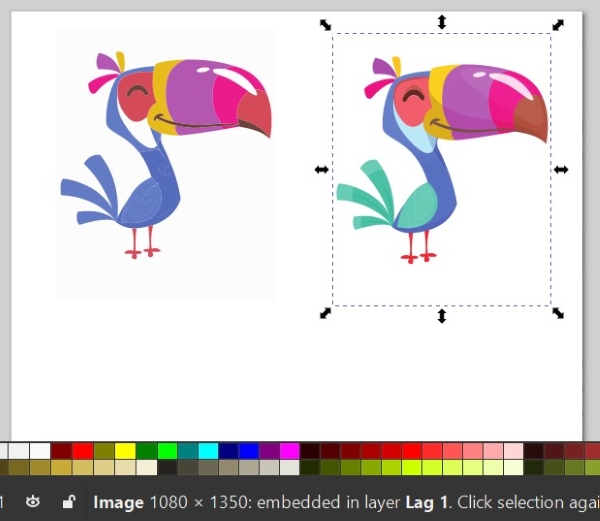Click the top-center scale handle of selection
The image size is (600, 521).
coord(442,22)
